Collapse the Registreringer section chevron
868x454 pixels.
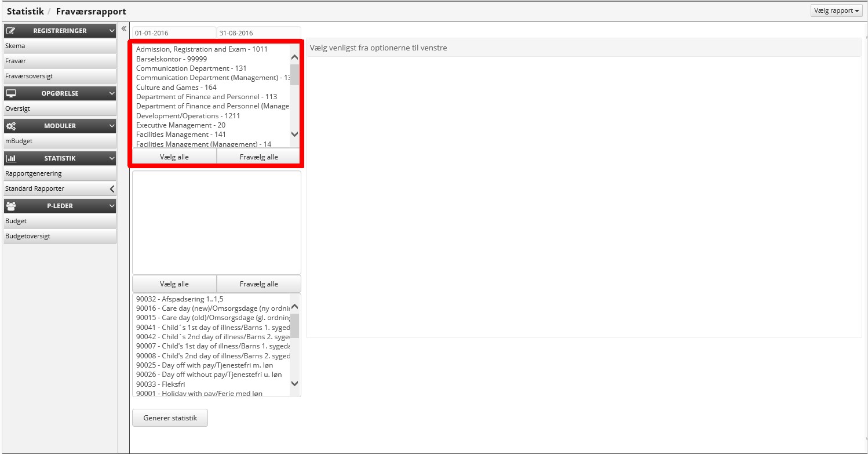pyautogui.click(x=112, y=31)
